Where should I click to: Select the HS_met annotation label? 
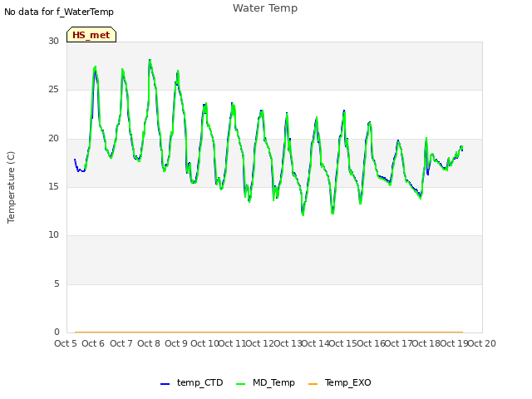click(91, 35)
